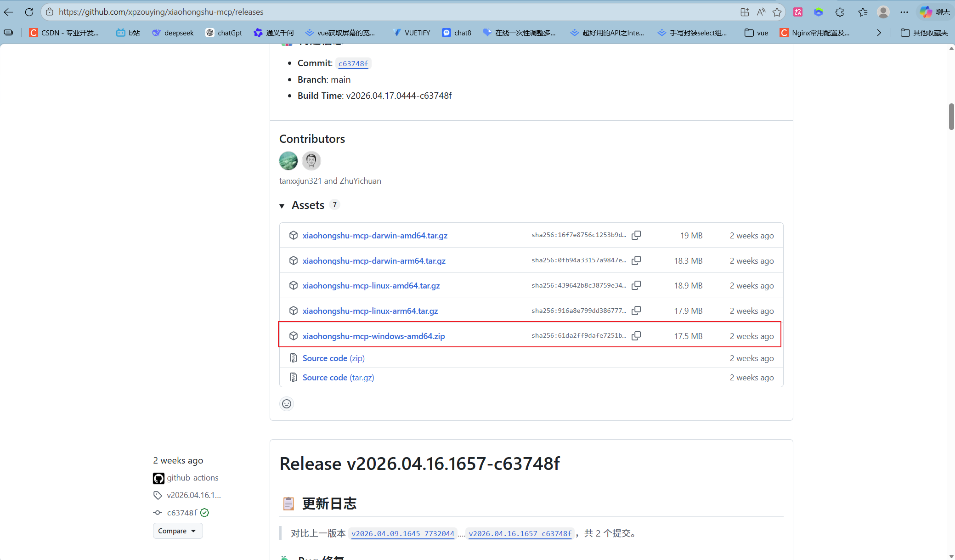Open c63748f commit link in sidebar
This screenshot has width=955, height=560.
182,513
